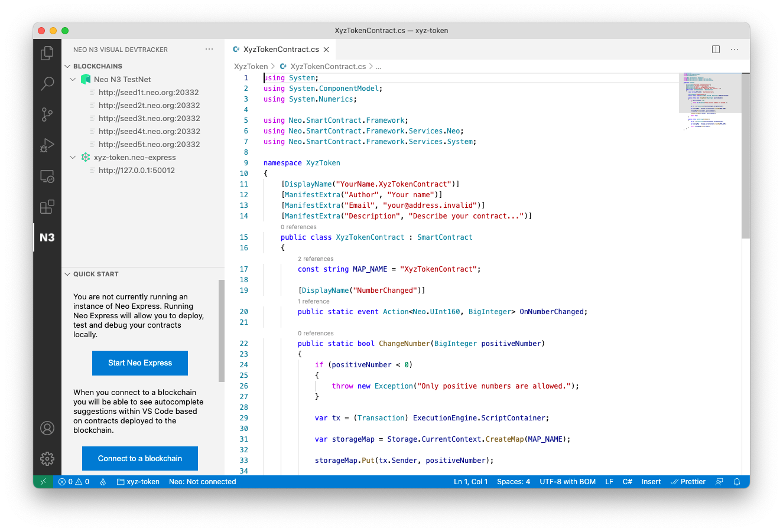Collapse the BLOCKCHAINS section
The width and height of the screenshot is (783, 532).
point(67,66)
